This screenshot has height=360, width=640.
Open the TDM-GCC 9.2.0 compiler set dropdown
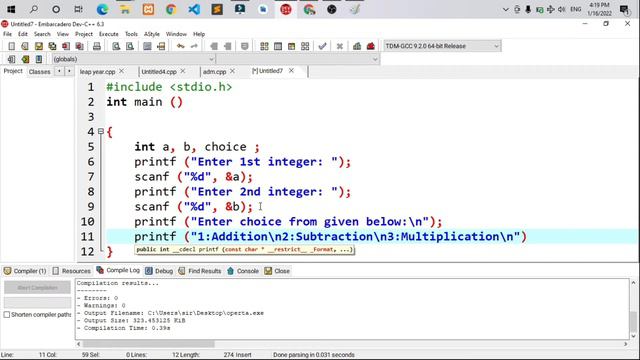[x=442, y=46]
